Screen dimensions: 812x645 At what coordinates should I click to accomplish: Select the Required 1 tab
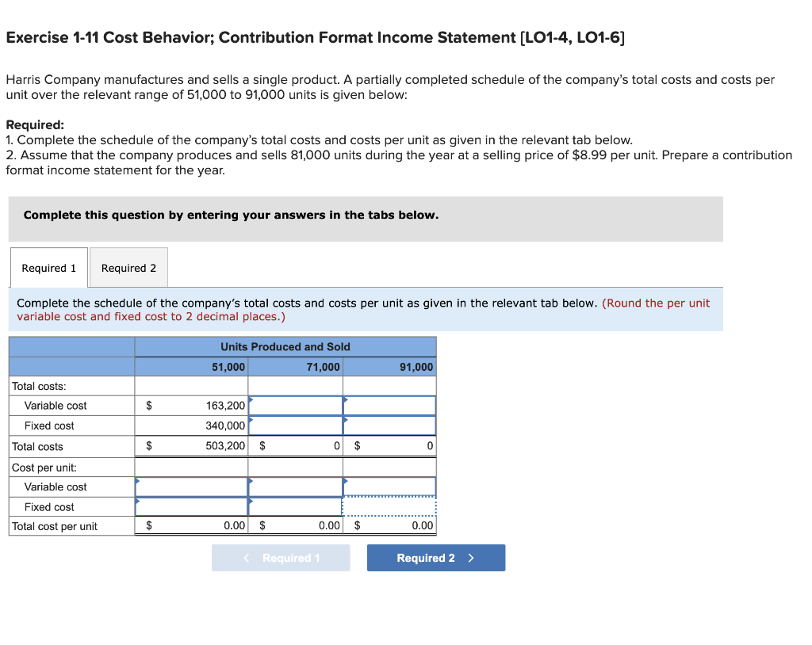pyautogui.click(x=48, y=267)
